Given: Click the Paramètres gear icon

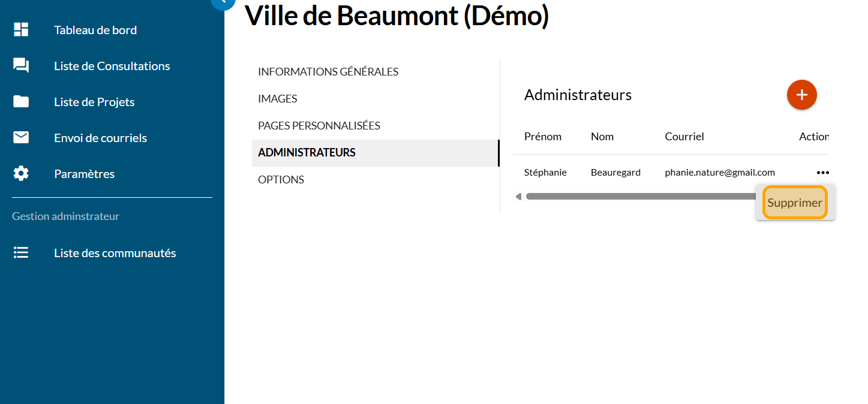Looking at the screenshot, I should pyautogui.click(x=21, y=174).
